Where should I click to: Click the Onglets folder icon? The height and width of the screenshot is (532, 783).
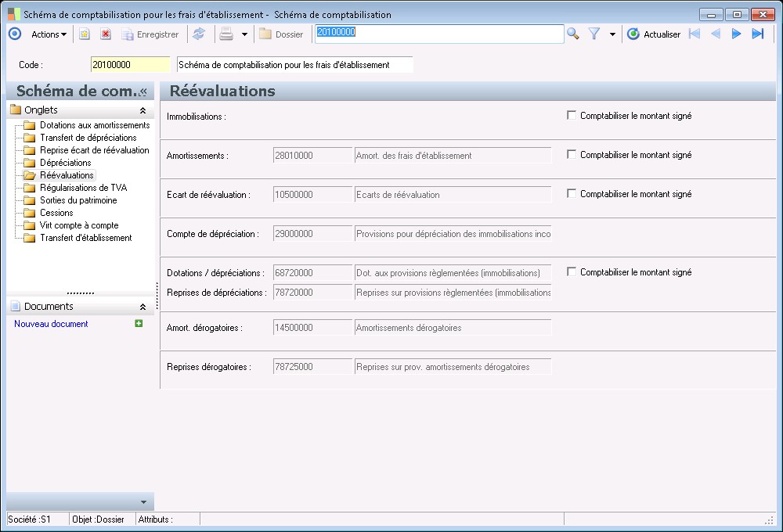16,110
